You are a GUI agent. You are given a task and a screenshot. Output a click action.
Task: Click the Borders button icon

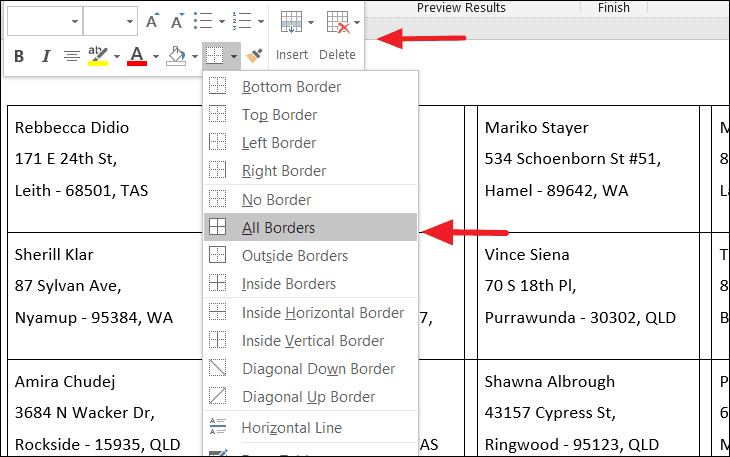(x=215, y=56)
